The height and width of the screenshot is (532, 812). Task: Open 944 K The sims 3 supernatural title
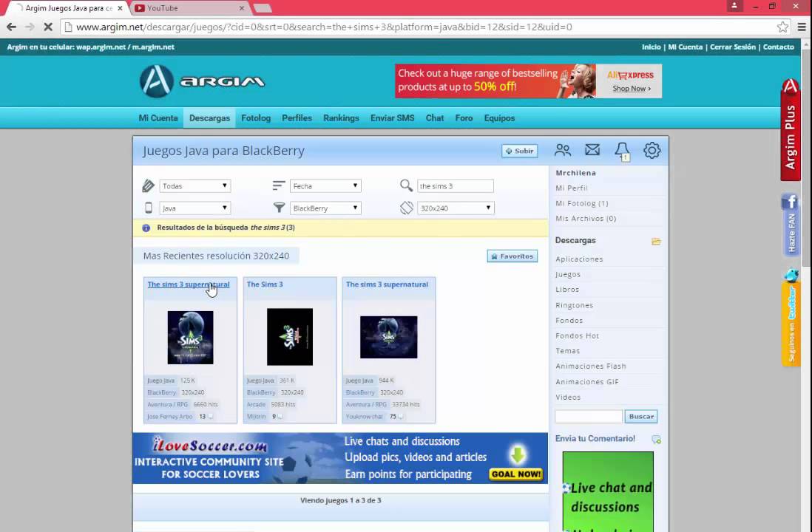pos(387,284)
